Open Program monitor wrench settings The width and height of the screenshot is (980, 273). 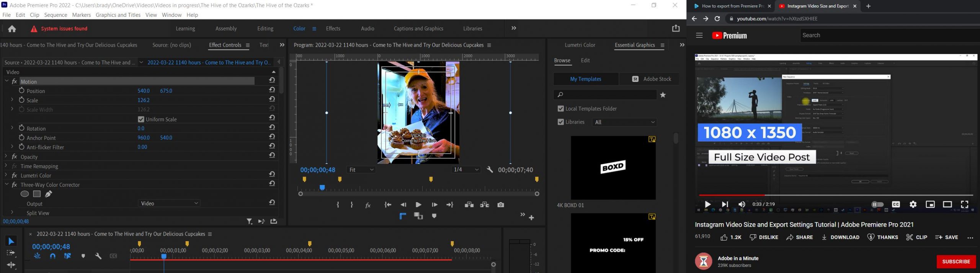click(x=490, y=170)
